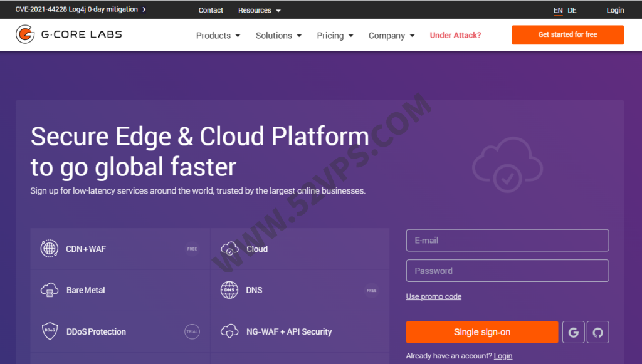The height and width of the screenshot is (364, 642).
Task: Focus the Password input field
Action: tap(507, 271)
